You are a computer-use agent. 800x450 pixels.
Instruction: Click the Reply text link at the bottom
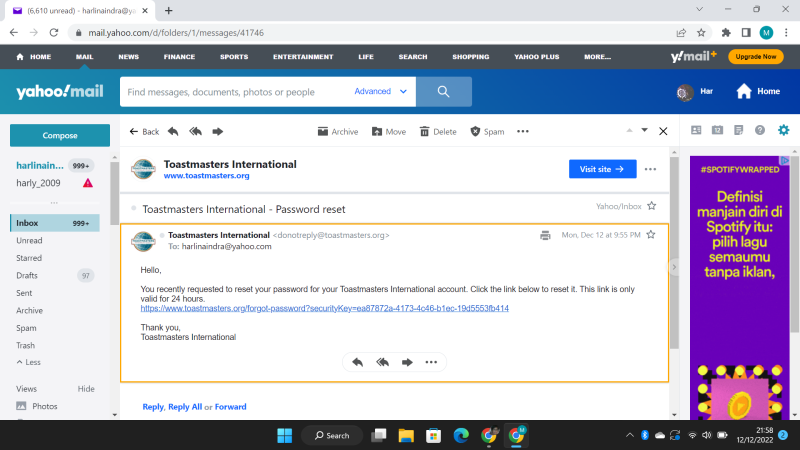(153, 407)
